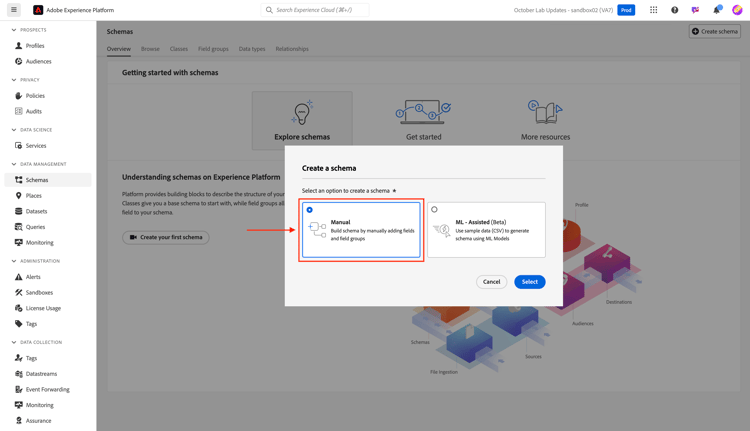
Task: Open the notifications bell
Action: pyautogui.click(x=717, y=10)
